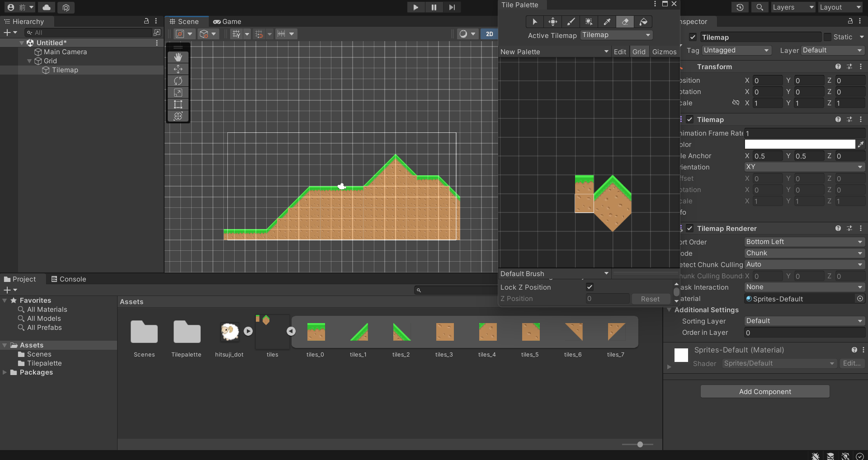Switch to the Console tab
868x460 pixels.
click(x=69, y=279)
